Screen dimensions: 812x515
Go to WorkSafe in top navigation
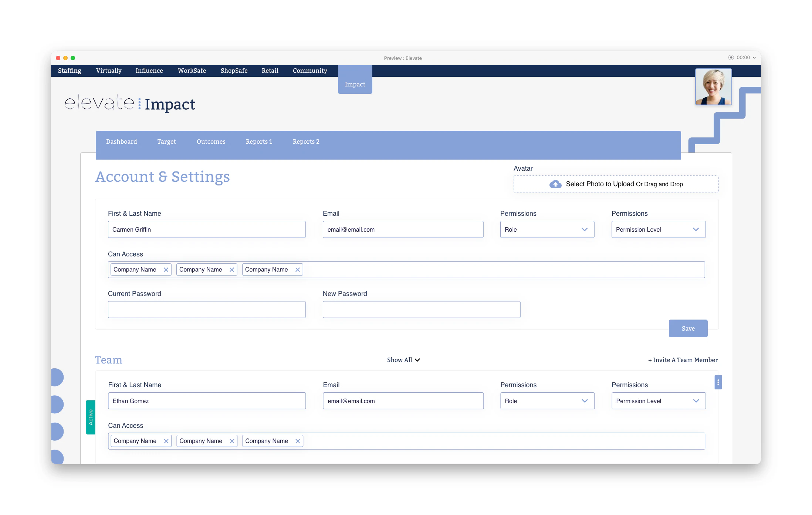[192, 71]
